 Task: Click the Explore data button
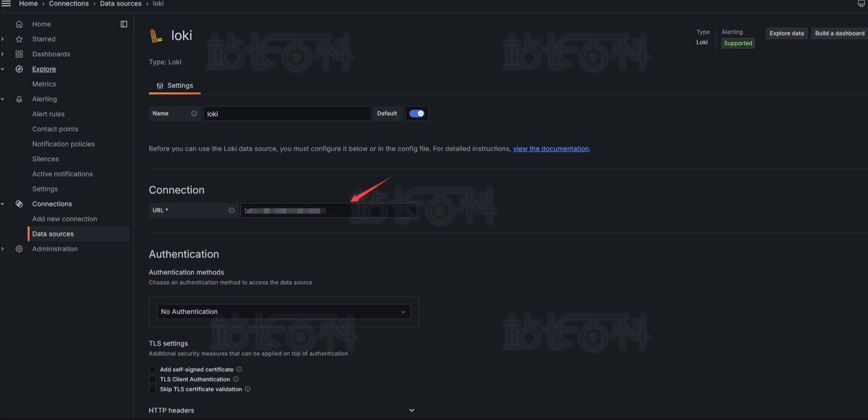click(x=787, y=33)
